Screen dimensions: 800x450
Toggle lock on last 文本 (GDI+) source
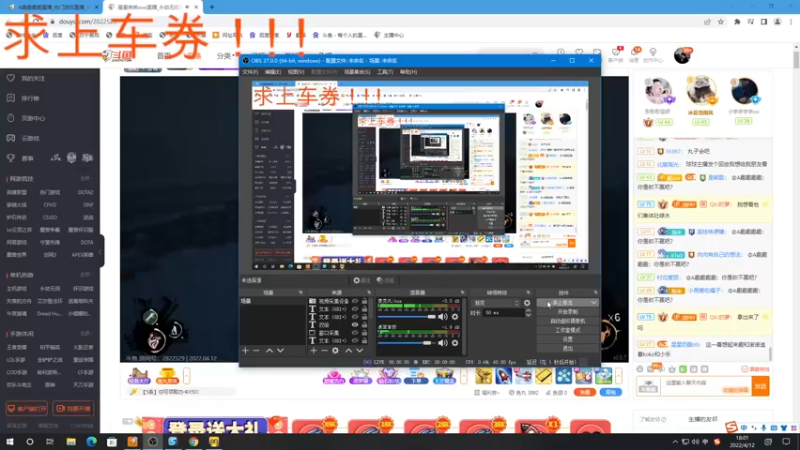364,340
